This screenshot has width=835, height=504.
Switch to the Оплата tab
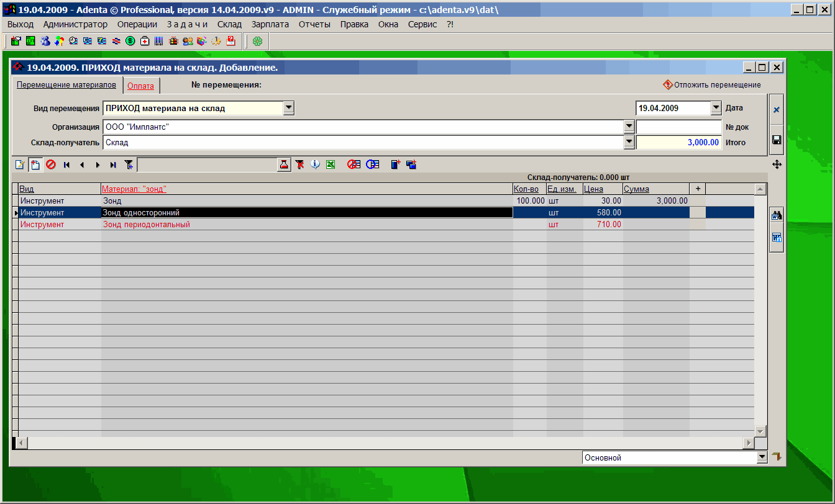pos(140,86)
